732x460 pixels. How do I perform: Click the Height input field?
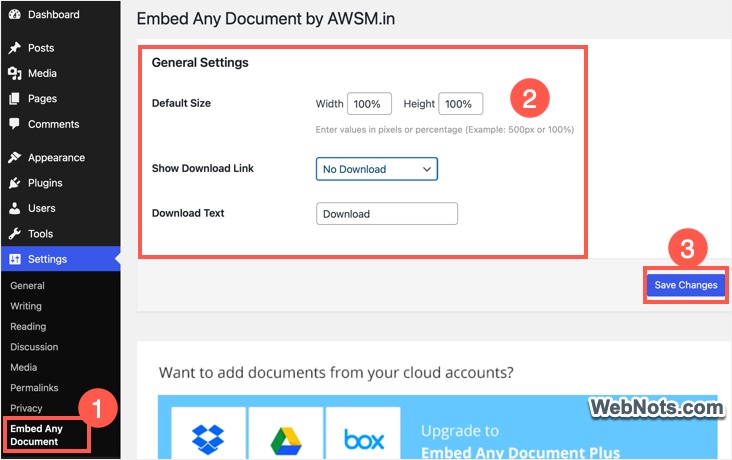point(460,104)
